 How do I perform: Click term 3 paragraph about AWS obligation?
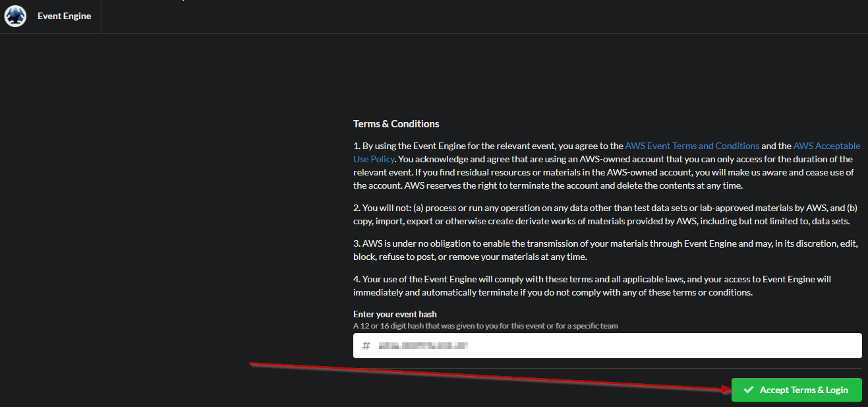593,250
